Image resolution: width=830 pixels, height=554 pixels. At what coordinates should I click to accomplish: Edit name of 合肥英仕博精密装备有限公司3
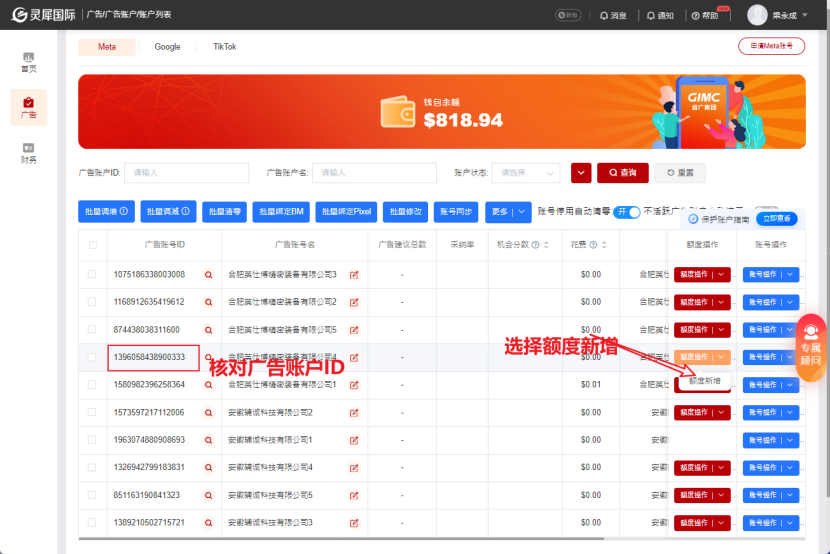(354, 275)
